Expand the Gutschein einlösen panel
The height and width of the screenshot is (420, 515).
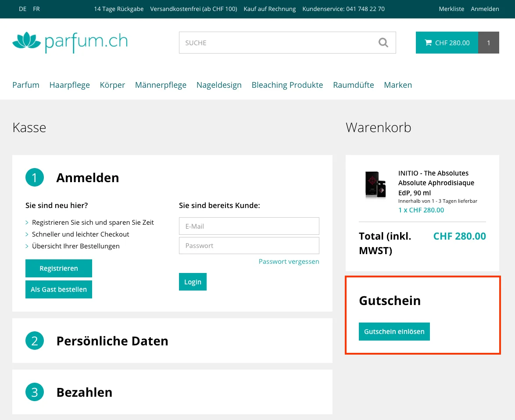(394, 331)
